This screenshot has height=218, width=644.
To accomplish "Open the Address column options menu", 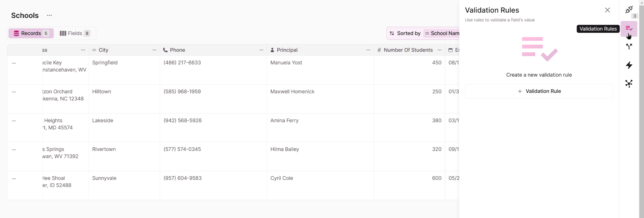I will coord(83,50).
